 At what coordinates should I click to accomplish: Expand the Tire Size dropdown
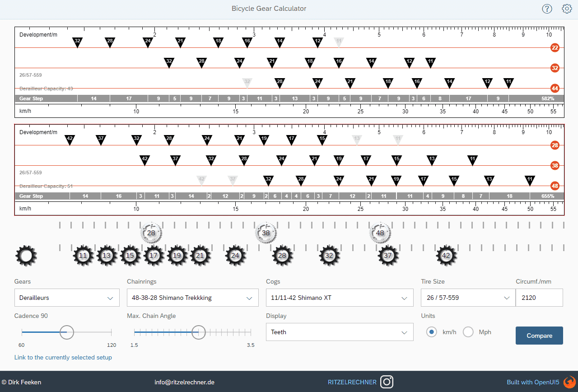[468, 298]
